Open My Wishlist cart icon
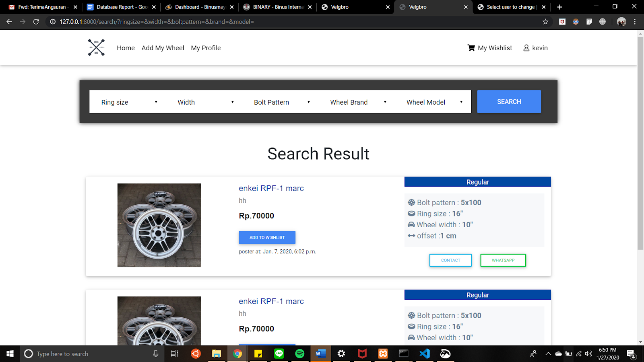 [471, 48]
